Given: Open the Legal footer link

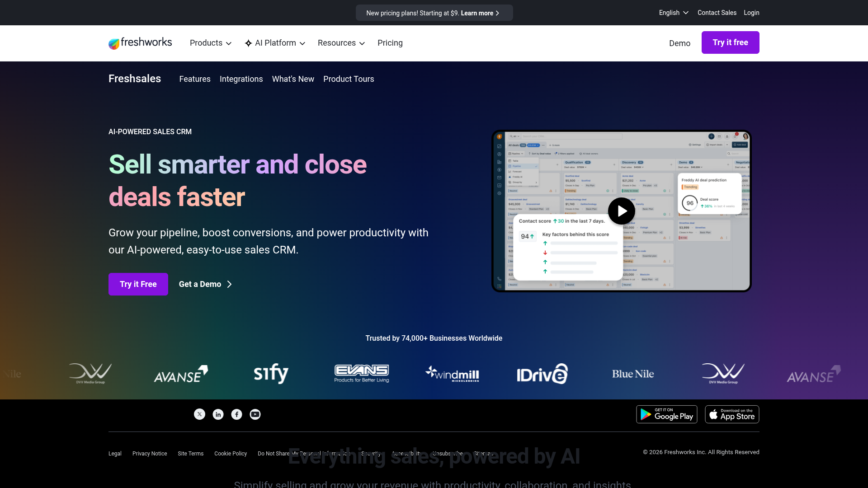Looking at the screenshot, I should click(x=115, y=454).
